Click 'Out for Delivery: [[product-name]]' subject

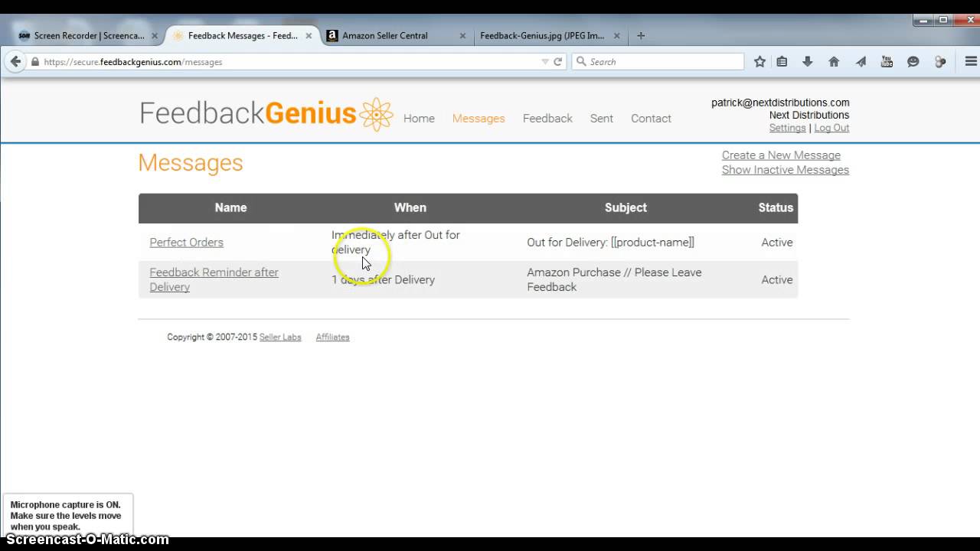coord(610,243)
